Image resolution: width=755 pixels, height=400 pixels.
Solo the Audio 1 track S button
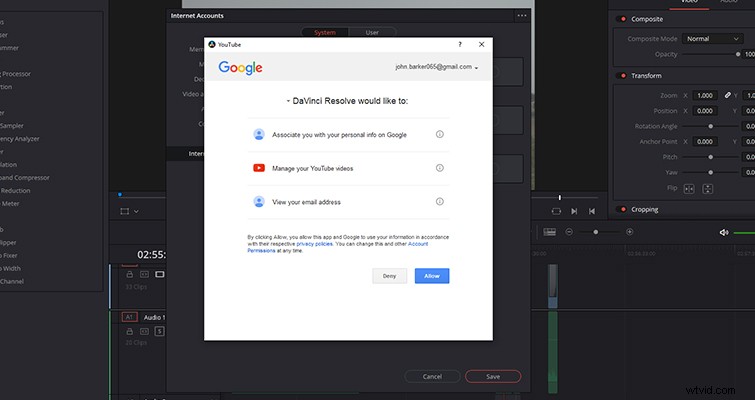point(159,332)
